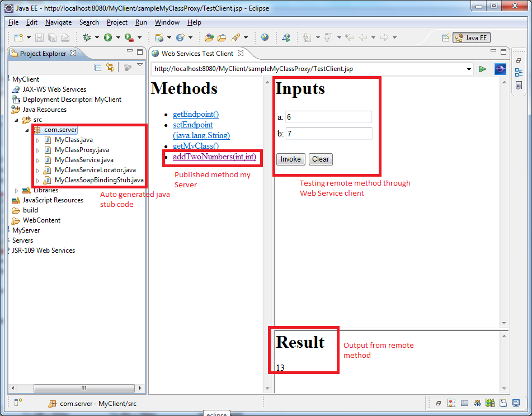Edit the value in input field a
The height and width of the screenshot is (416, 532).
328,117
